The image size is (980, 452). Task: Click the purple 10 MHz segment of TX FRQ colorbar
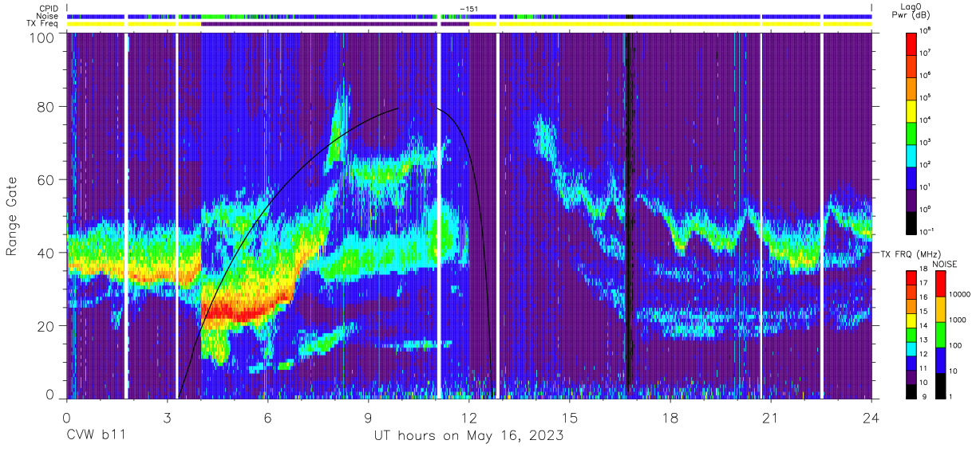(911, 377)
